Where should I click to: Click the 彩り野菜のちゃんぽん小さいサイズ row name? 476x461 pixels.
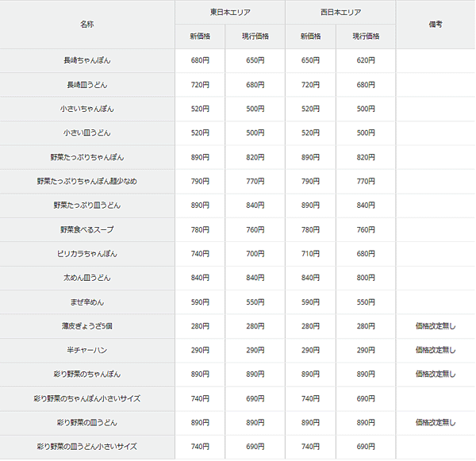click(87, 398)
